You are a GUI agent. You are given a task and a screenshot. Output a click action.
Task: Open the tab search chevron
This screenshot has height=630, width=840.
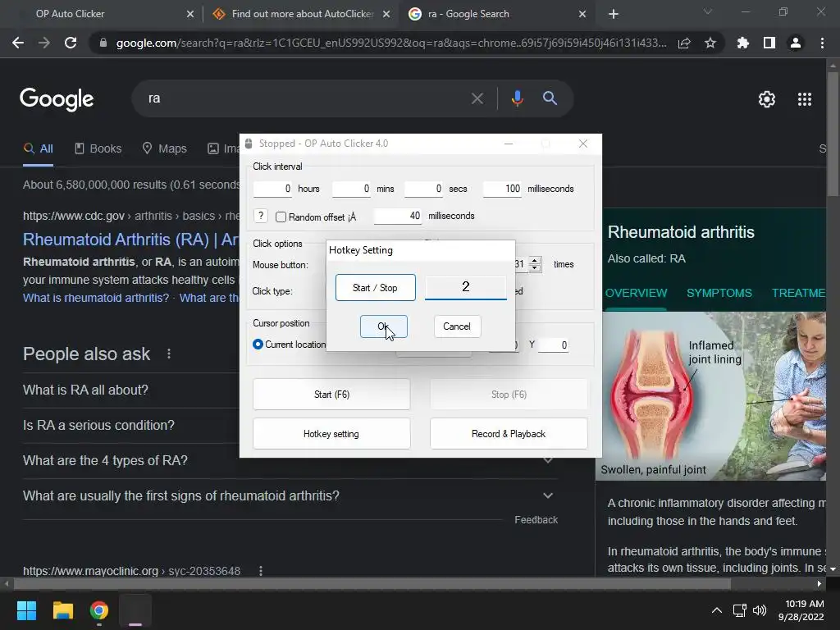pyautogui.click(x=708, y=11)
